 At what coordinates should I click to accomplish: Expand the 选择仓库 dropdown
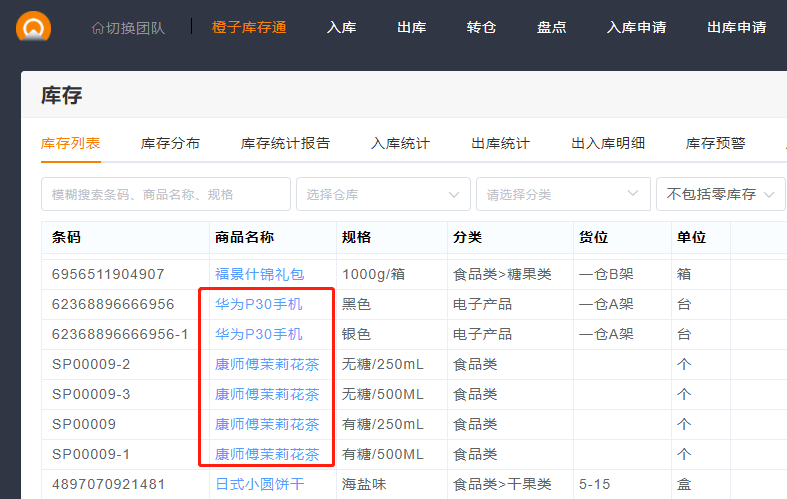pos(383,194)
